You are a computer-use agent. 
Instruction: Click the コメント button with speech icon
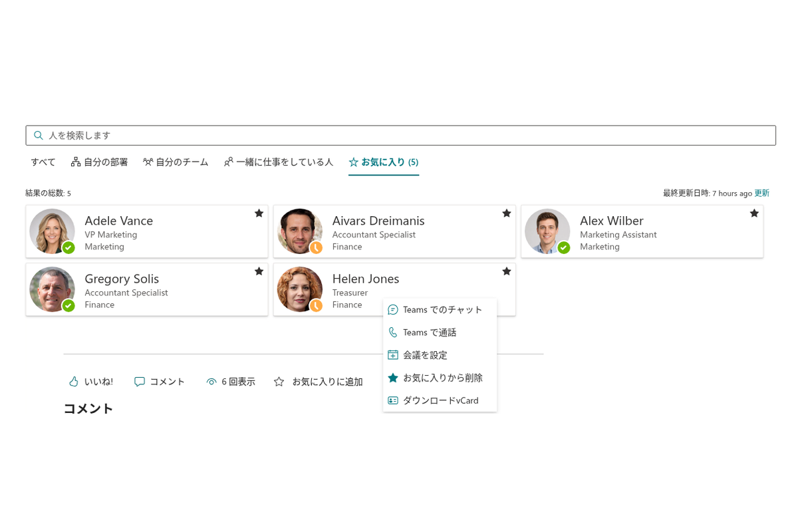coord(160,382)
